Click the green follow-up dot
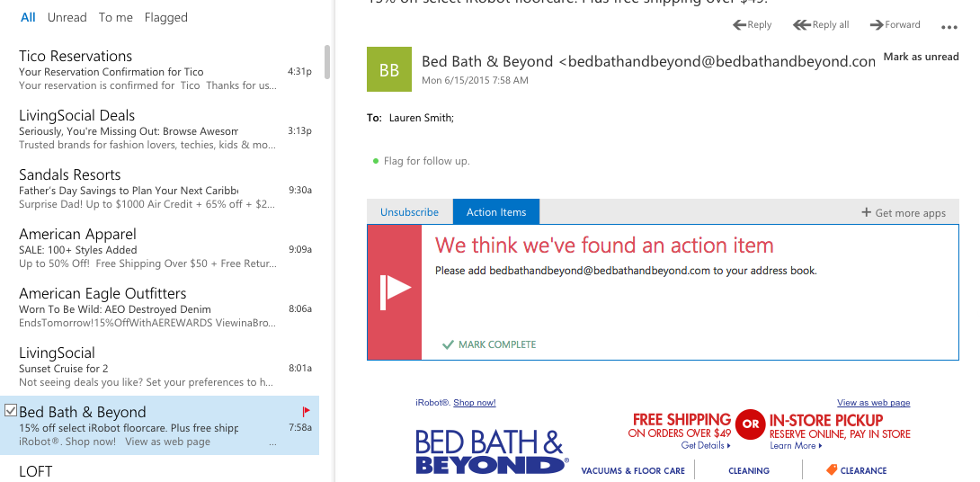Viewport: 980px width, 482px height. [376, 161]
